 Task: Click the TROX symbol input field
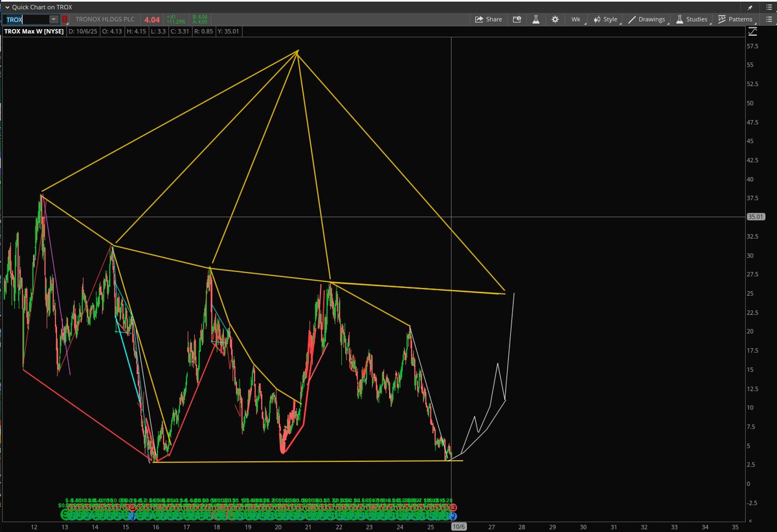pos(26,19)
